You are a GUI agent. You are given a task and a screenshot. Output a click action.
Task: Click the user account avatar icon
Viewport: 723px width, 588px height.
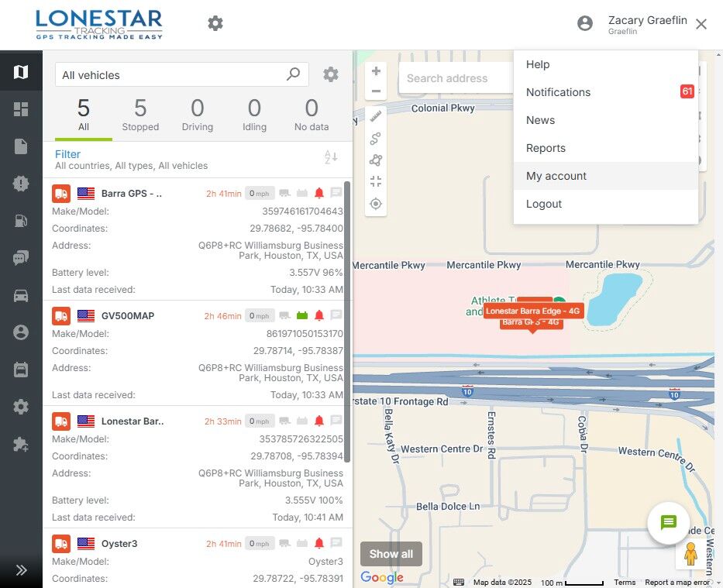tap(584, 23)
